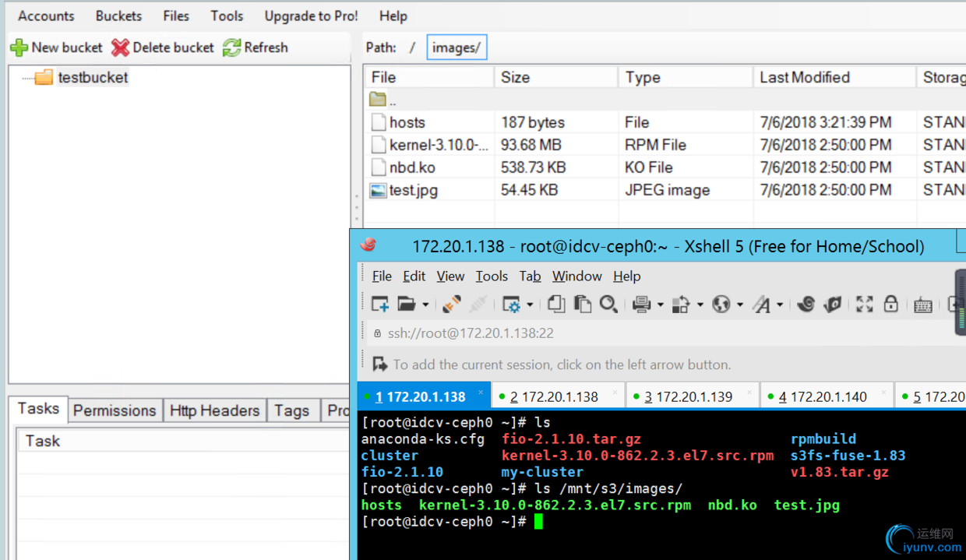Click the Copy icon in the Xshell toolbar

[556, 305]
